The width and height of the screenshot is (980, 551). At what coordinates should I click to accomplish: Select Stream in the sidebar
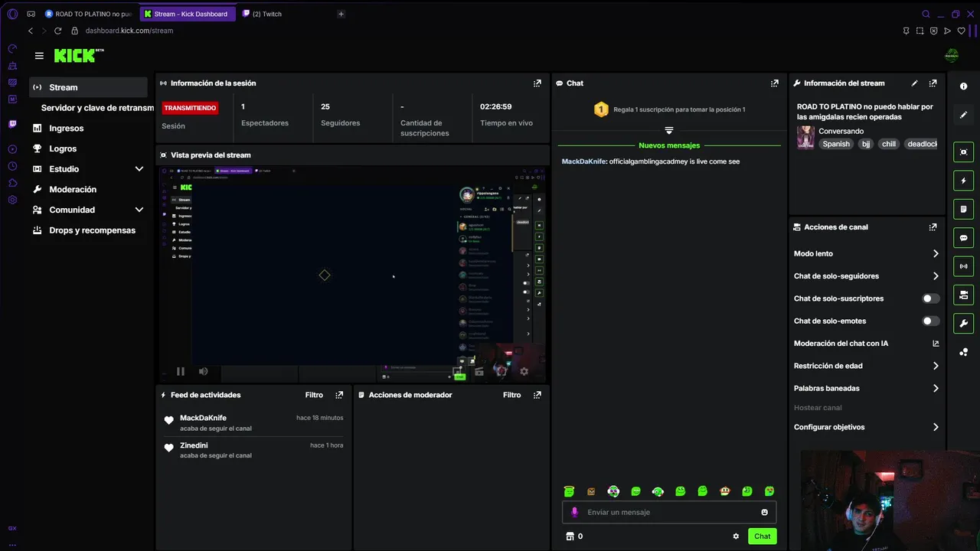click(89, 87)
